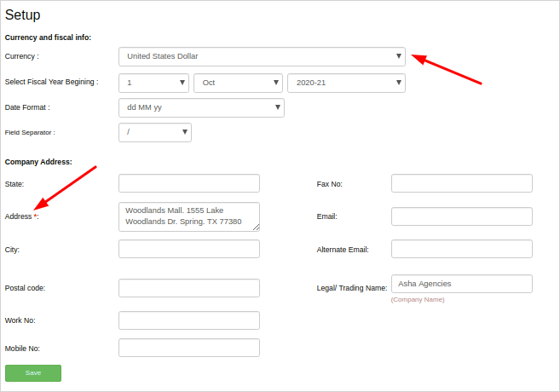Click the 'Select Fiscal Year Begining :' label
Screen dimensions: 560x392
pyautogui.click(x=51, y=82)
